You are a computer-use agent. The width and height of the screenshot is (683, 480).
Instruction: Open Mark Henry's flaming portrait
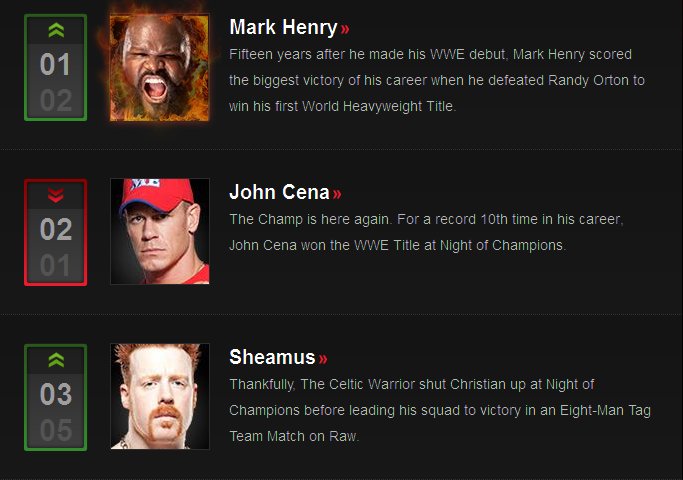tap(159, 68)
